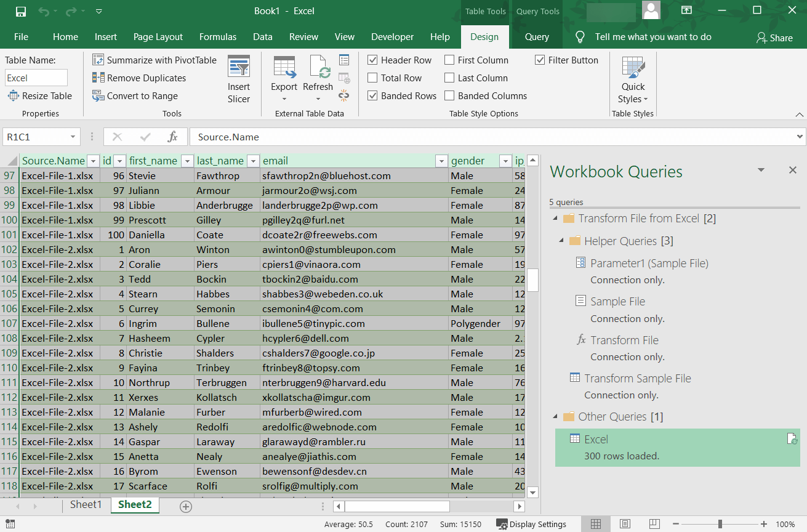Open Resize Table dialog
Viewport: 807px width, 532px height.
[x=40, y=95]
